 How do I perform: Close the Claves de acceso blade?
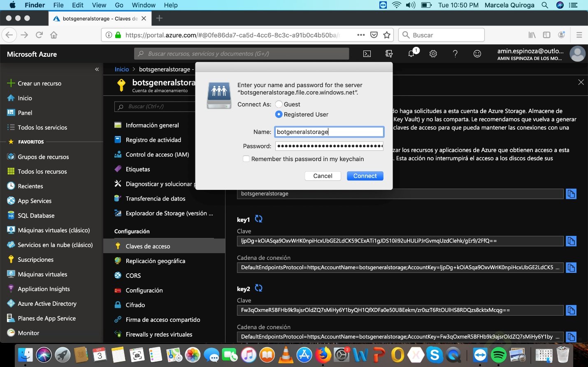click(581, 82)
